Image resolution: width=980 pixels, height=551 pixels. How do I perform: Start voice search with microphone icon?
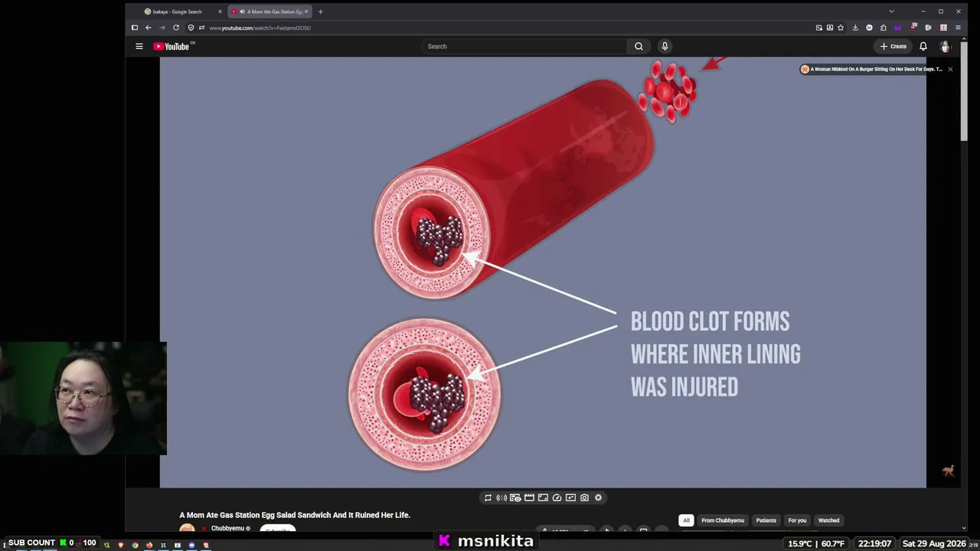(x=665, y=47)
